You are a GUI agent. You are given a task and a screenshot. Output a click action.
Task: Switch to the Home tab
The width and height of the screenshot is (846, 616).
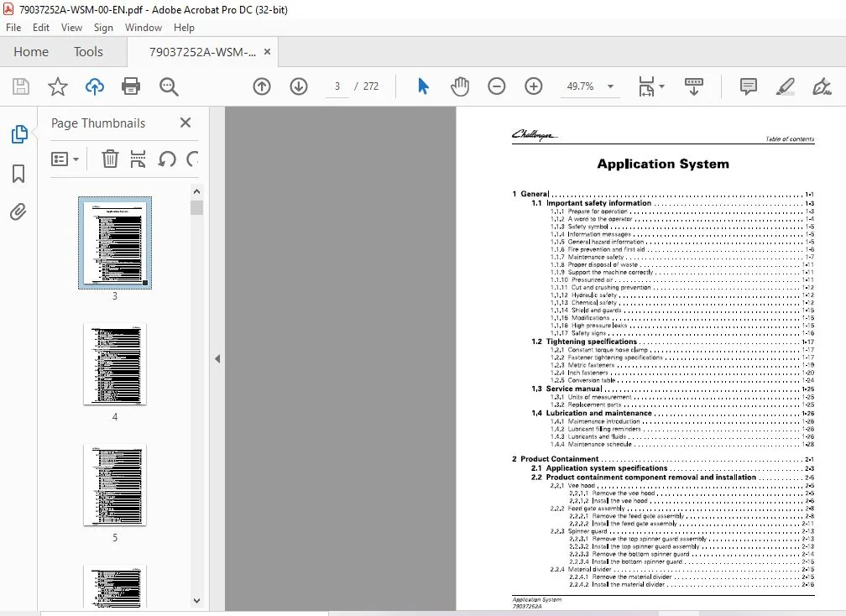[x=31, y=52]
